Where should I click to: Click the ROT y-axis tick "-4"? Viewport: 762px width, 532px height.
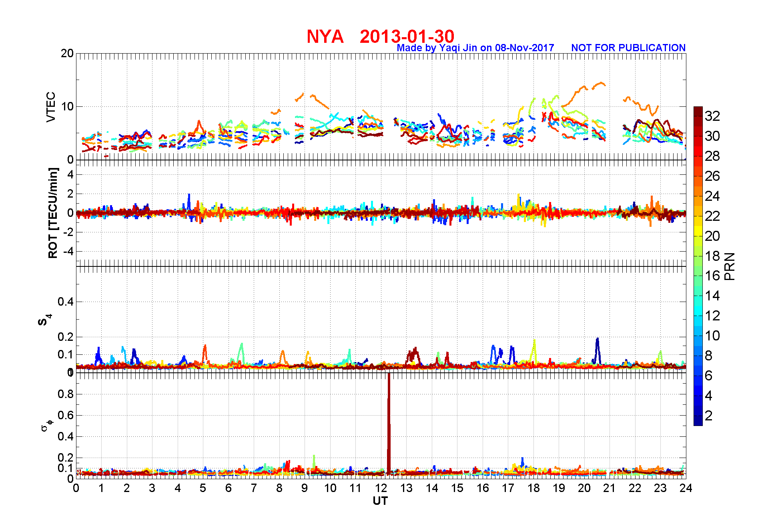(68, 252)
